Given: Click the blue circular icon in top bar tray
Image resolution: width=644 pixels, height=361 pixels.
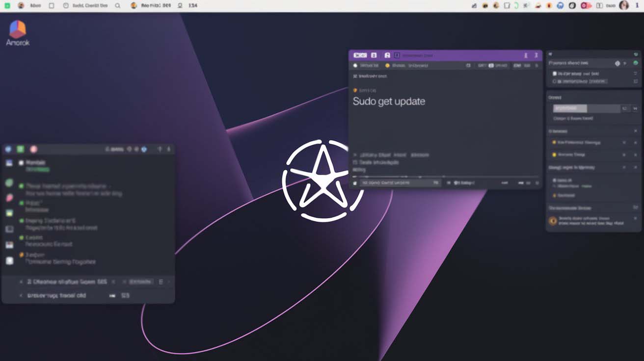Looking at the screenshot, I should tap(561, 5).
